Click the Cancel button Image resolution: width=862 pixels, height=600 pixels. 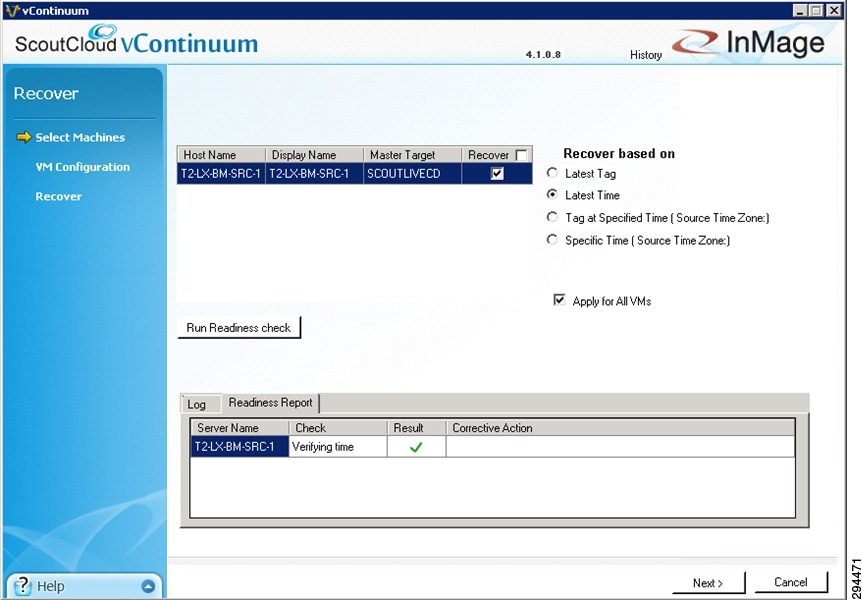(x=791, y=582)
